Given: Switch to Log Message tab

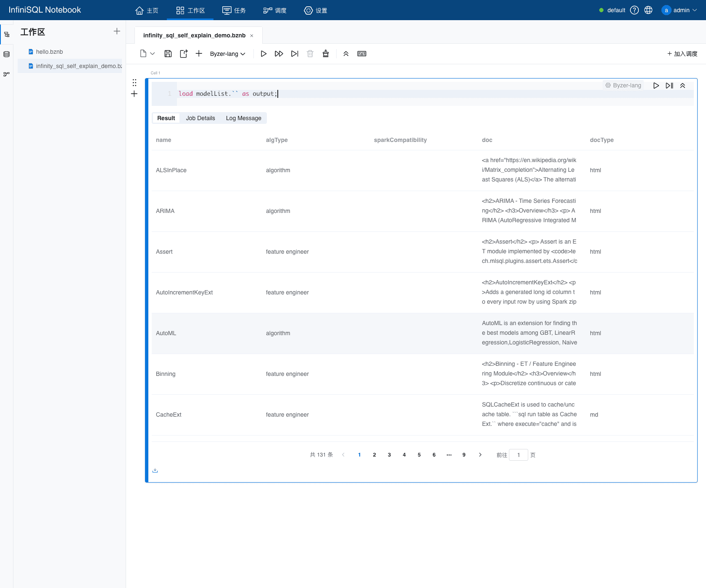Looking at the screenshot, I should pos(244,118).
